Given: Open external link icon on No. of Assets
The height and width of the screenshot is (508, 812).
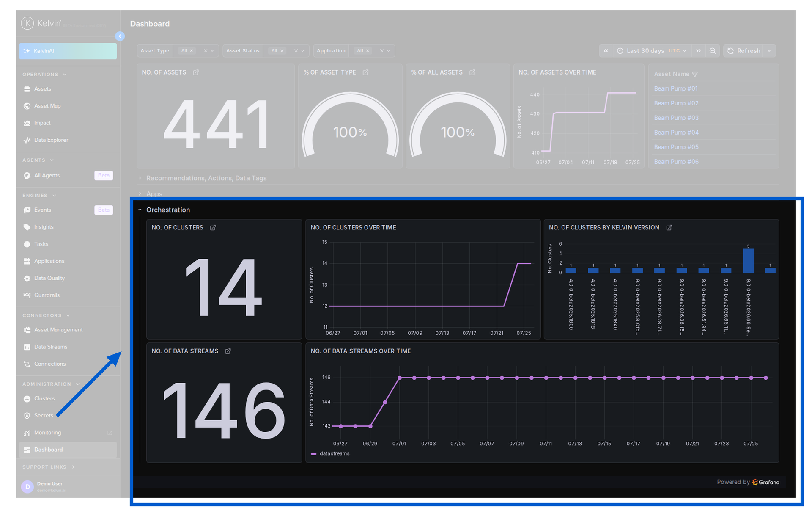Looking at the screenshot, I should tap(196, 72).
